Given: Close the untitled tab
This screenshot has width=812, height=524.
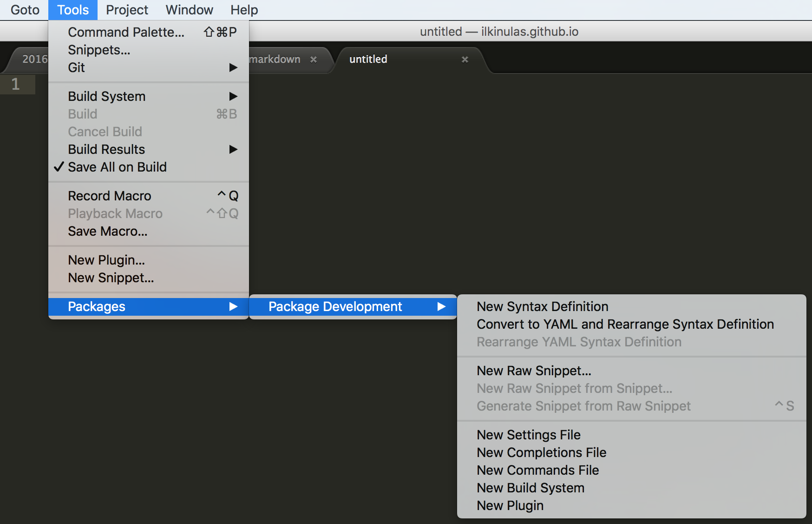Looking at the screenshot, I should coord(465,60).
